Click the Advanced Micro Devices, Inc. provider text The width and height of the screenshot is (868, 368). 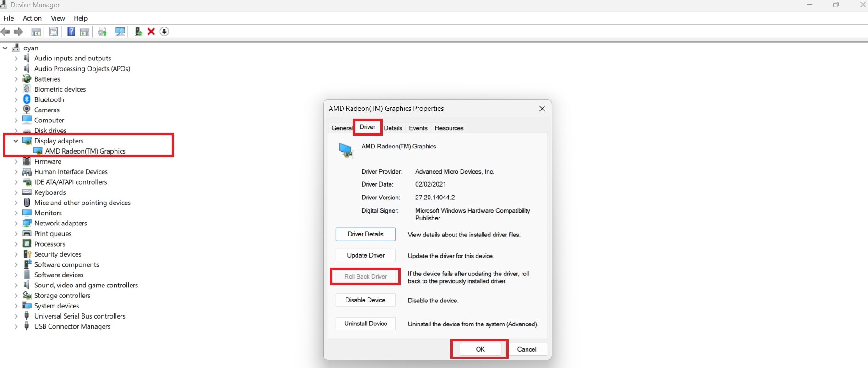click(455, 172)
